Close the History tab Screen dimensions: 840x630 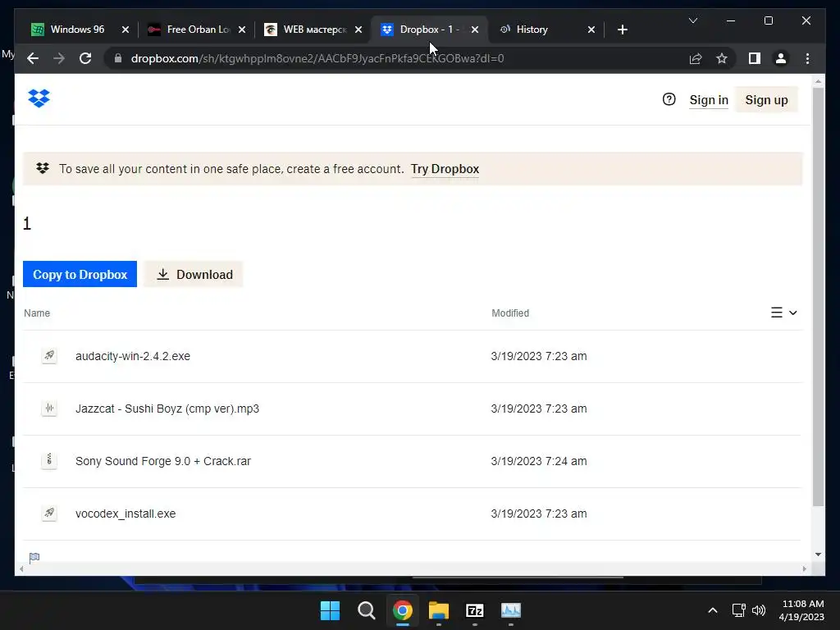point(591,30)
